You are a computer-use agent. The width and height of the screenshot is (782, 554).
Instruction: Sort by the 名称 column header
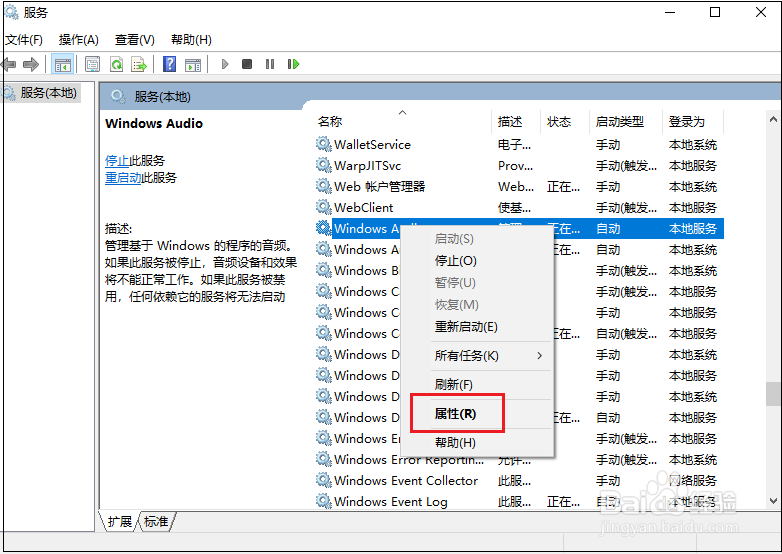pos(403,122)
